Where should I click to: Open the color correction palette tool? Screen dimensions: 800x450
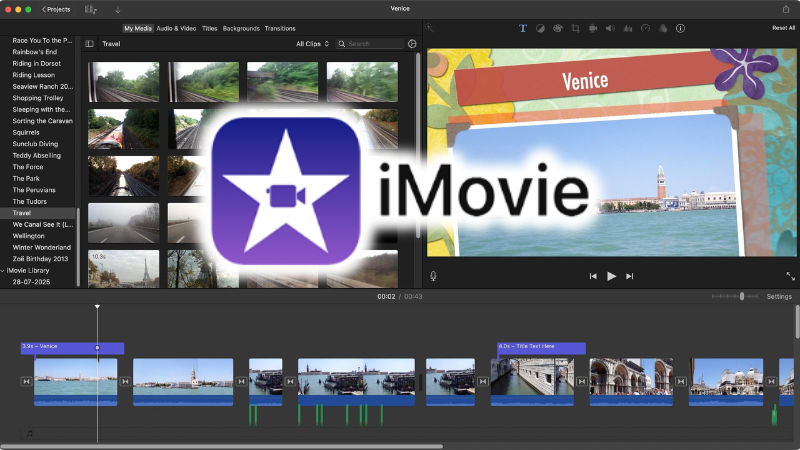(558, 28)
